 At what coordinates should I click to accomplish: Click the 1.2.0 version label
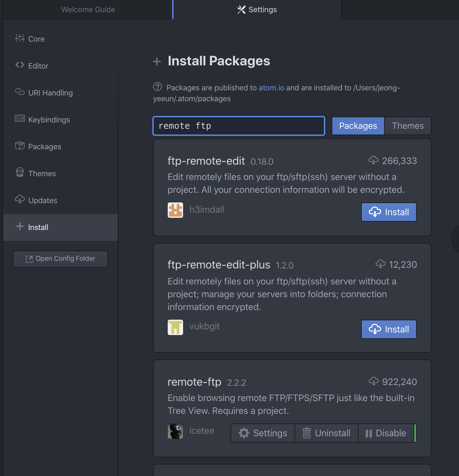click(x=285, y=266)
